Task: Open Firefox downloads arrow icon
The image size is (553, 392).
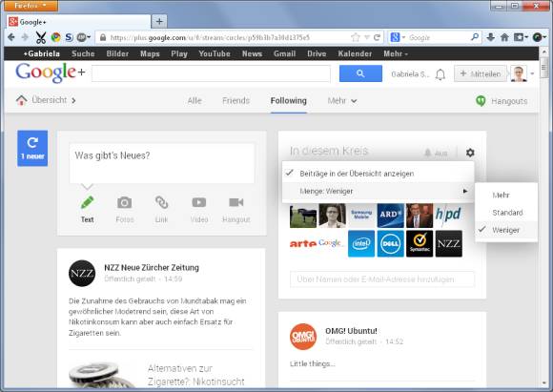Action: [x=490, y=37]
